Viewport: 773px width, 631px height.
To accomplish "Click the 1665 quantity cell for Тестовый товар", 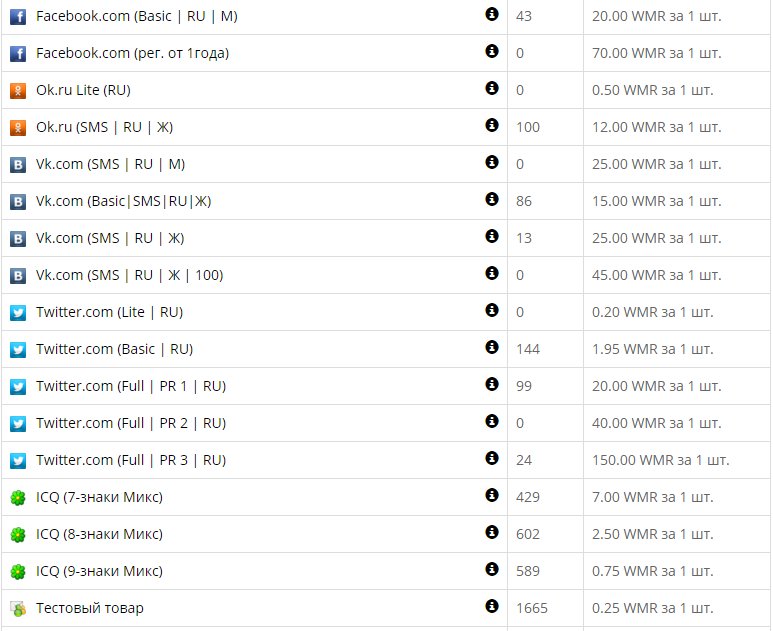I will (x=532, y=608).
